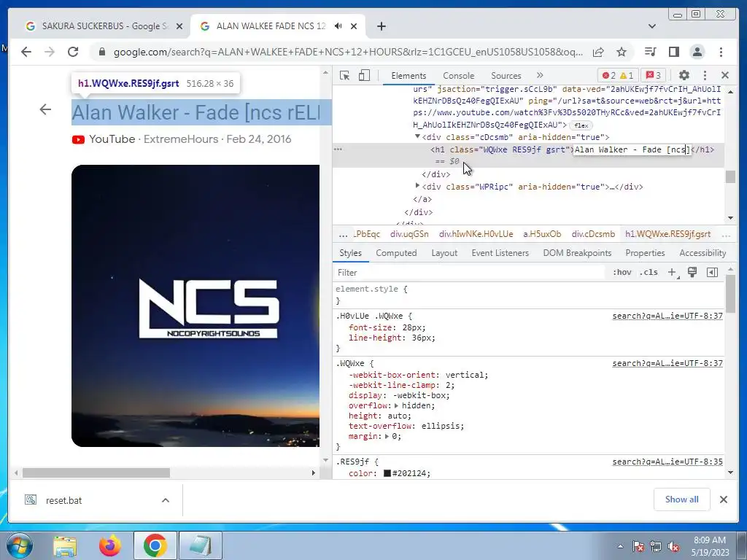The height and width of the screenshot is (560, 747).
Task: Click the browser back button
Action: coord(26,52)
